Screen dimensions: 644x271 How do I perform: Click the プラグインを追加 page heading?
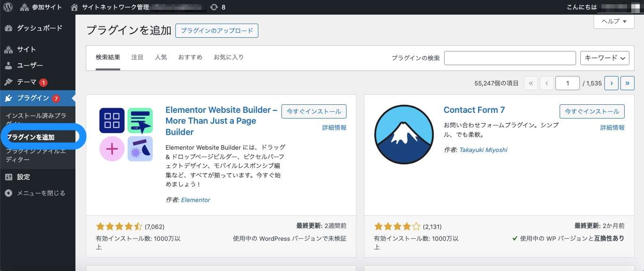[129, 31]
